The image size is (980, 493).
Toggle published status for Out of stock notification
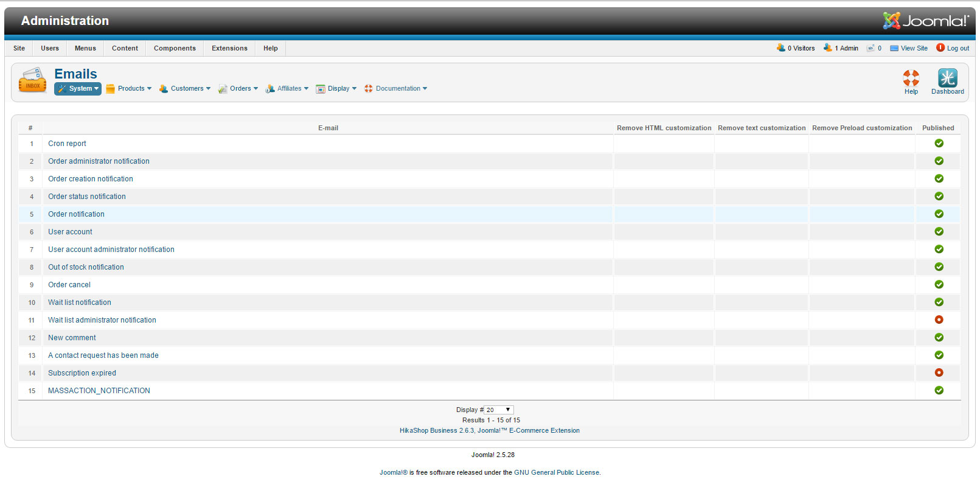click(939, 267)
